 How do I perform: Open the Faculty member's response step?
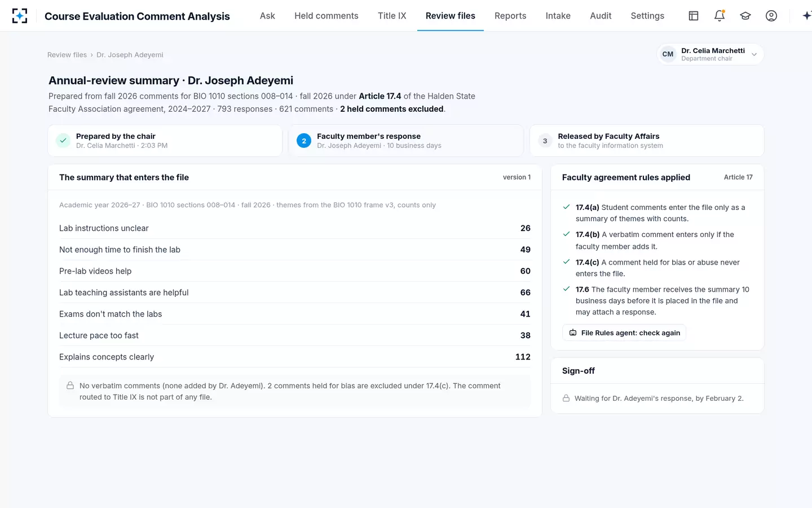[x=406, y=141]
